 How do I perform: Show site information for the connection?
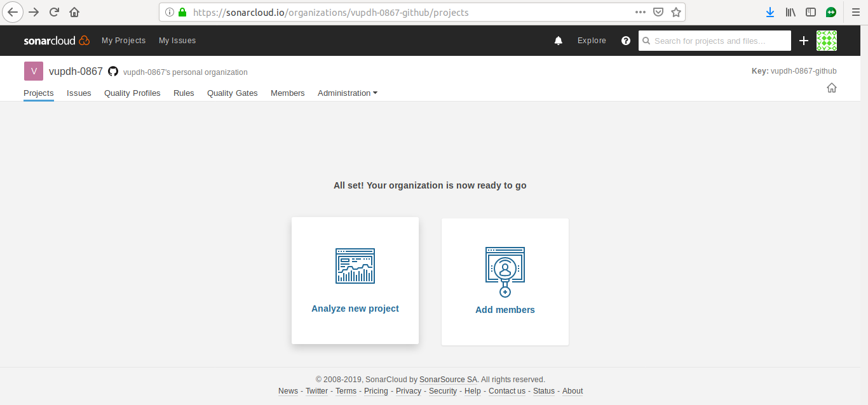[x=169, y=12]
